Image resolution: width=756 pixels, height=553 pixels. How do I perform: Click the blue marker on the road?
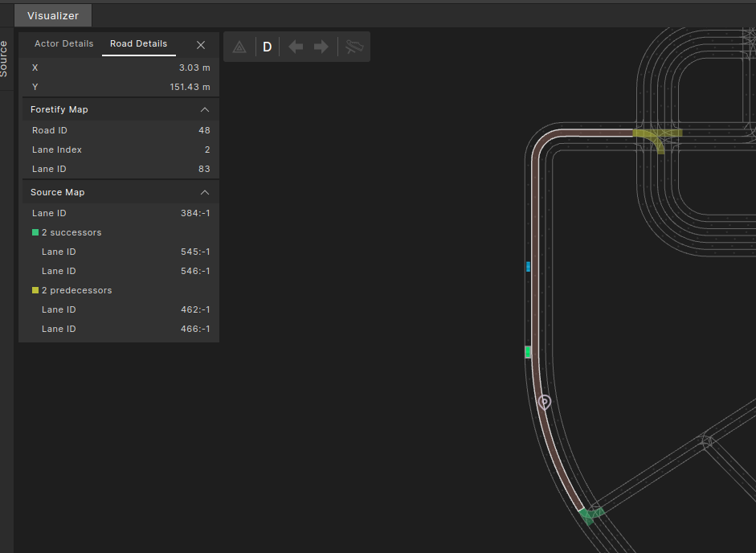[528, 266]
